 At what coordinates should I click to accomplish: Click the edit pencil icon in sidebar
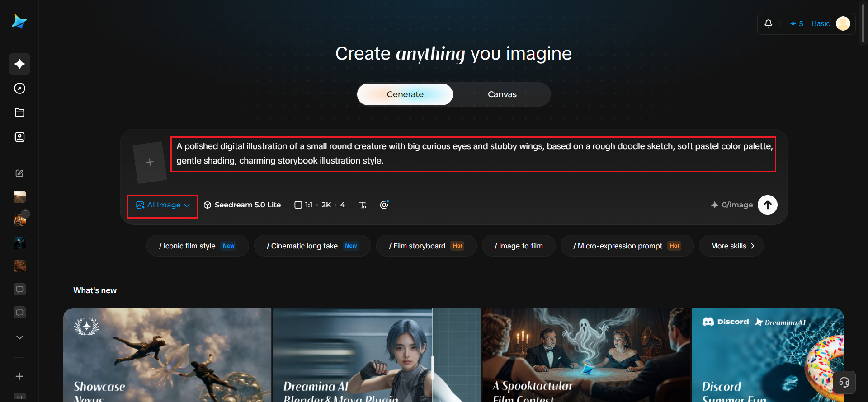(19, 173)
